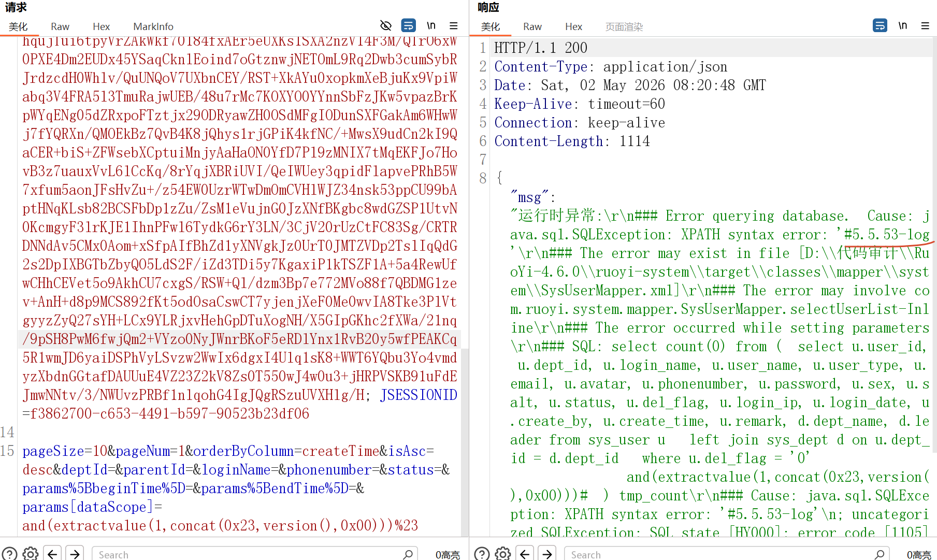Screen dimensions: 937x560
Task: Open the 页面渲染 tab in the response panel
Action: click(624, 26)
